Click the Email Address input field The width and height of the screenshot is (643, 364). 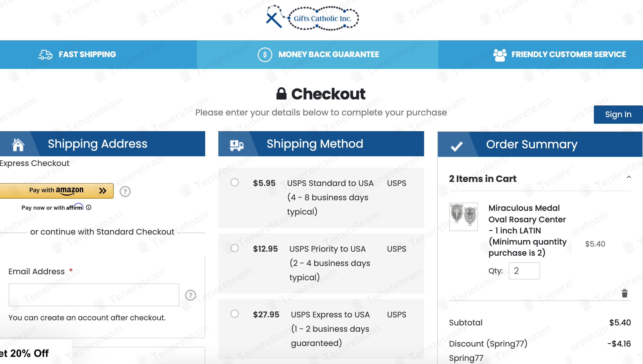coord(94,295)
